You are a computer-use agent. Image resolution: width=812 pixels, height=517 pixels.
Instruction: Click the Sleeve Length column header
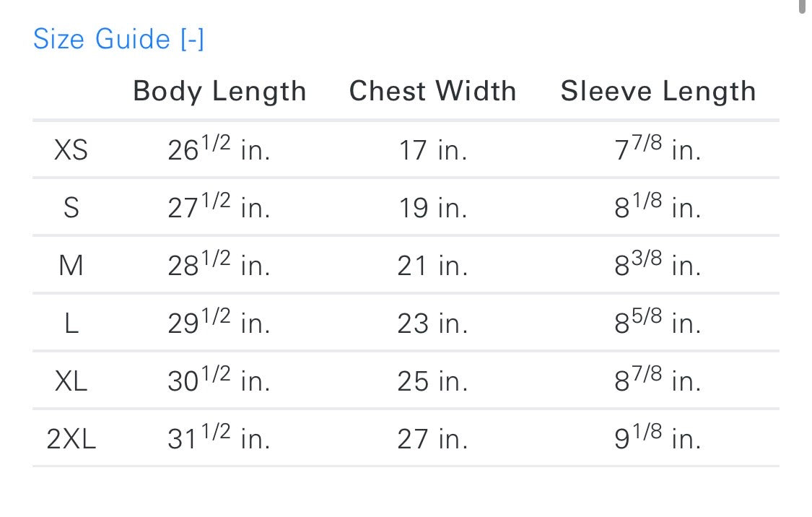(x=658, y=92)
